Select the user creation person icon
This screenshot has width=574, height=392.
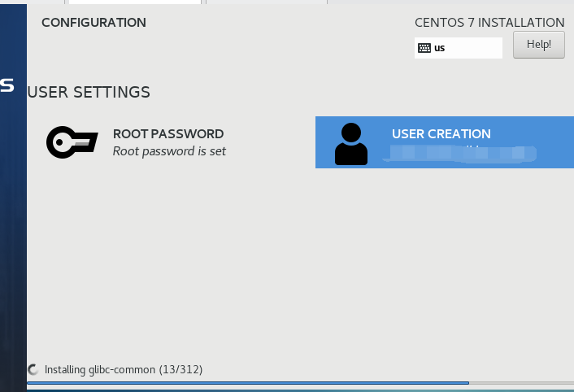click(x=351, y=144)
